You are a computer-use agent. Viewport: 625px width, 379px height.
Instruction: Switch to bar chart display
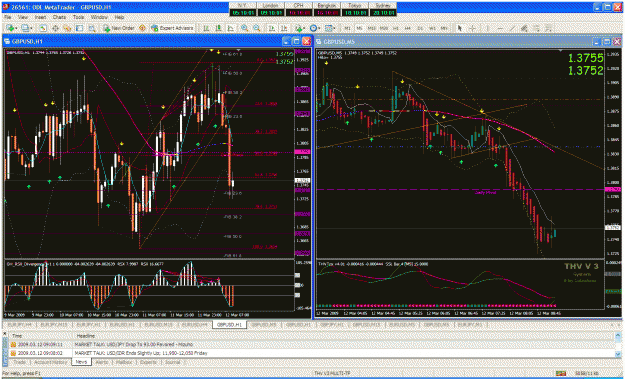[206, 28]
